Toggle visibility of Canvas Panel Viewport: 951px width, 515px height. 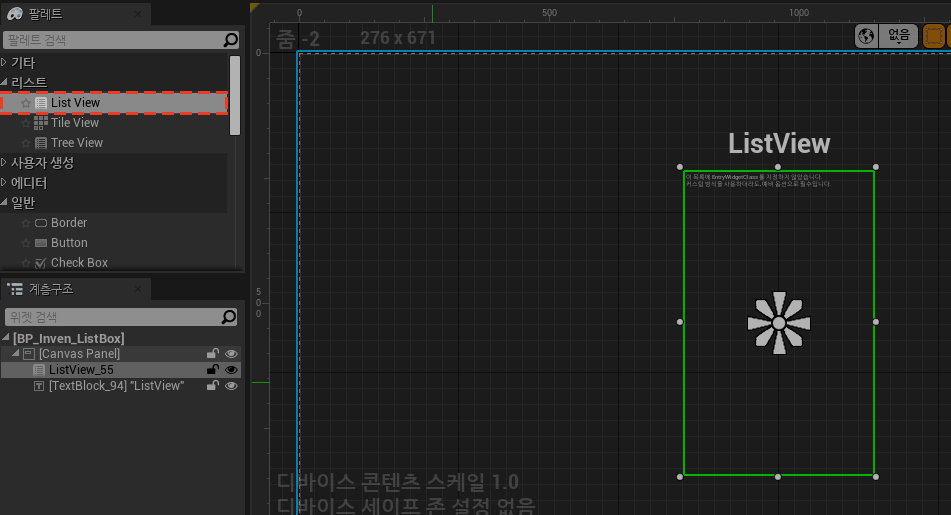(231, 354)
